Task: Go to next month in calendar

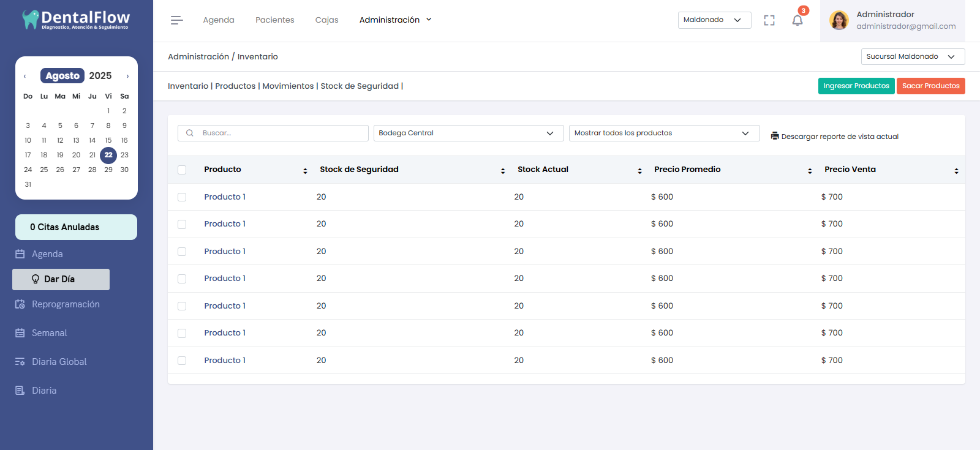Action: coord(127,77)
